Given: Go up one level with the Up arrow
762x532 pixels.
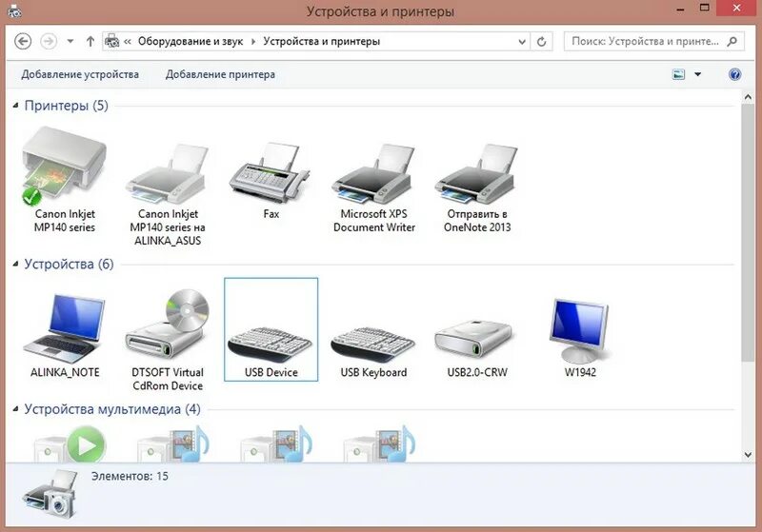Looking at the screenshot, I should (x=90, y=41).
